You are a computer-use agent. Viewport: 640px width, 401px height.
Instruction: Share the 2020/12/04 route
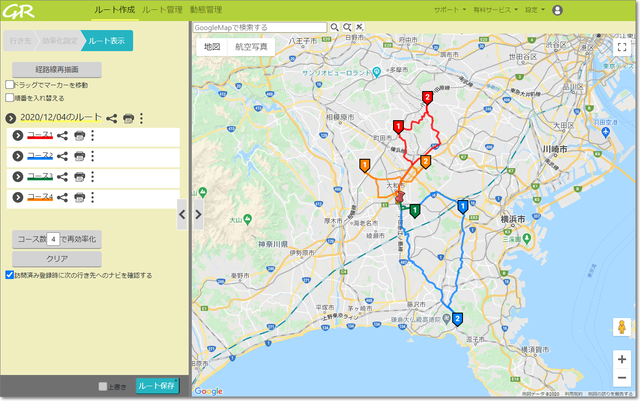112,119
